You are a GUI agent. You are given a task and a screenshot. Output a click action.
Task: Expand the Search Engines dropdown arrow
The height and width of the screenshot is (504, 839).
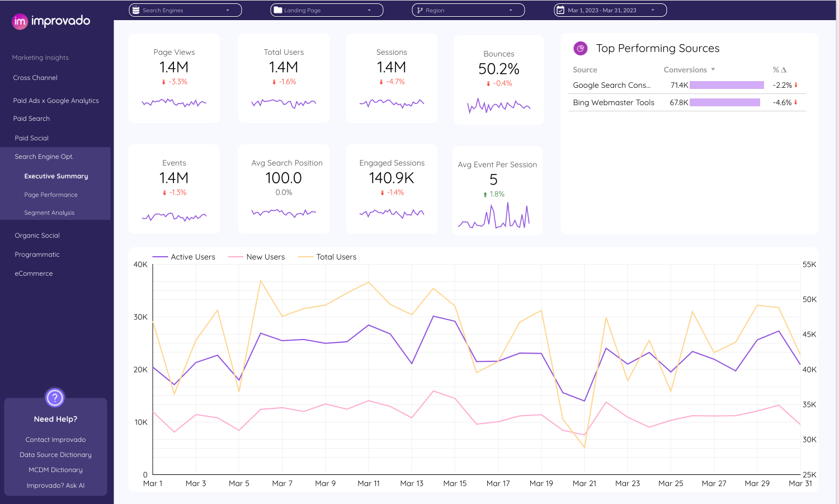pyautogui.click(x=228, y=10)
